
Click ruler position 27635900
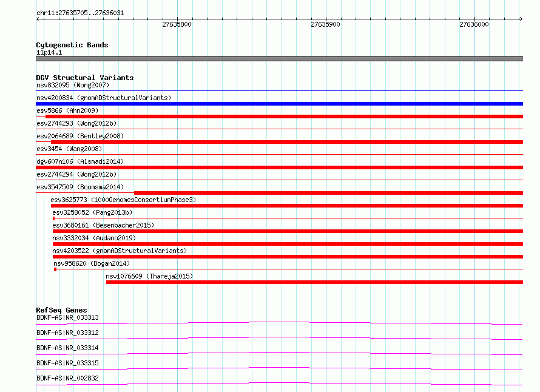pos(325,24)
